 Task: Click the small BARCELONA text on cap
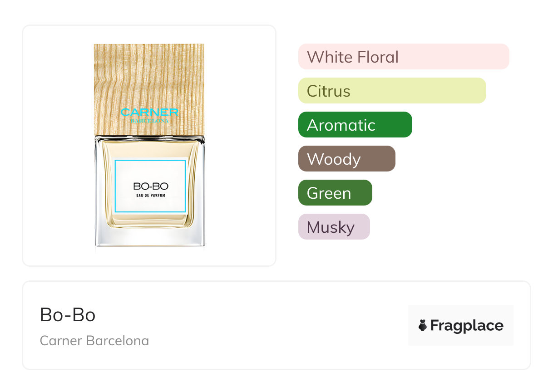150,121
